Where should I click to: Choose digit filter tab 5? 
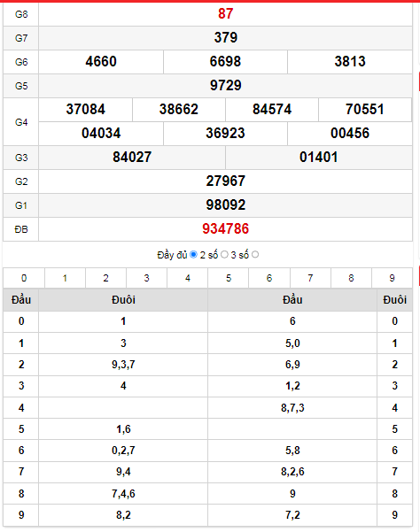point(229,278)
